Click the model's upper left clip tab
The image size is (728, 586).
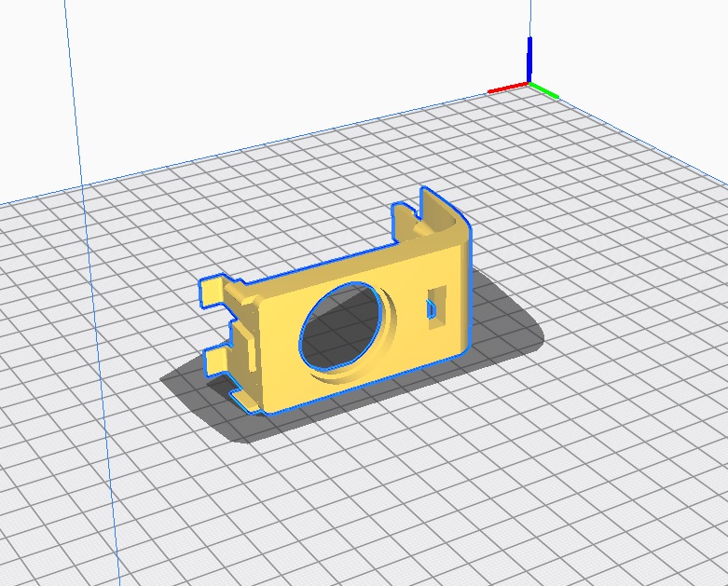pyautogui.click(x=211, y=290)
